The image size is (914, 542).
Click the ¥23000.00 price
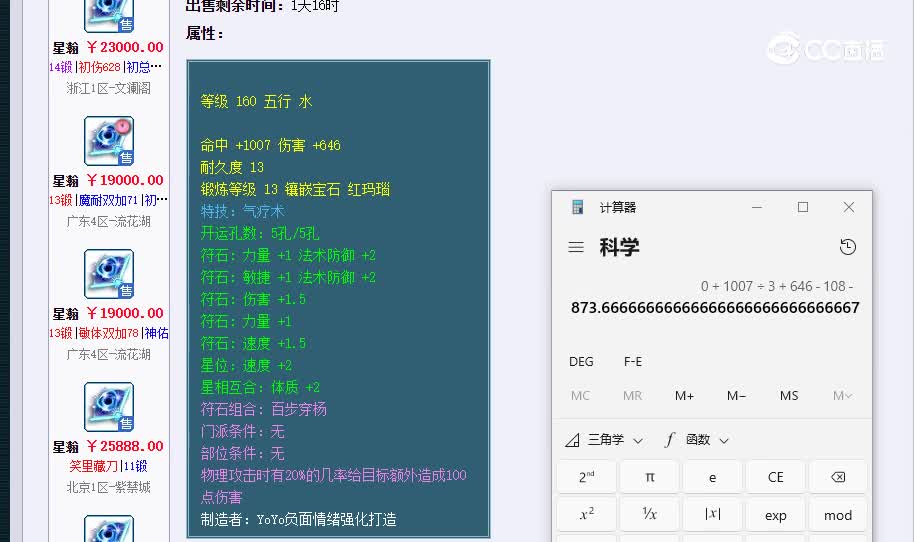click(125, 47)
